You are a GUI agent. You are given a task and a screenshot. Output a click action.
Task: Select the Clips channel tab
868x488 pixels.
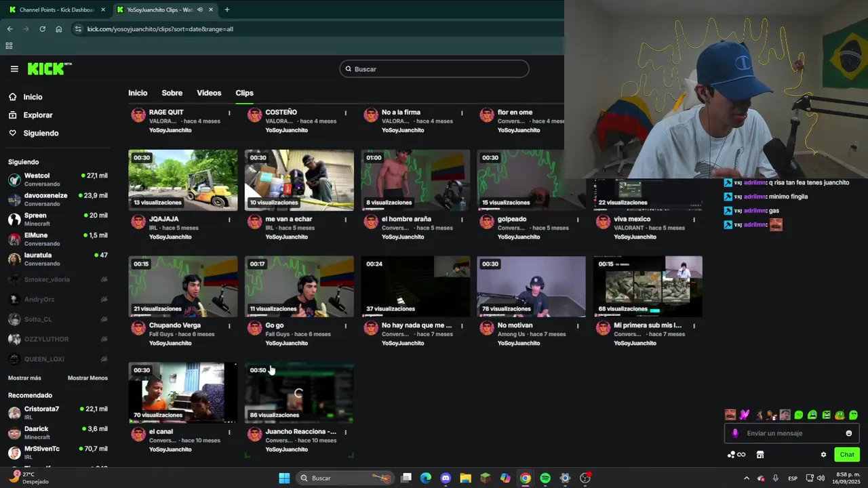[244, 93]
